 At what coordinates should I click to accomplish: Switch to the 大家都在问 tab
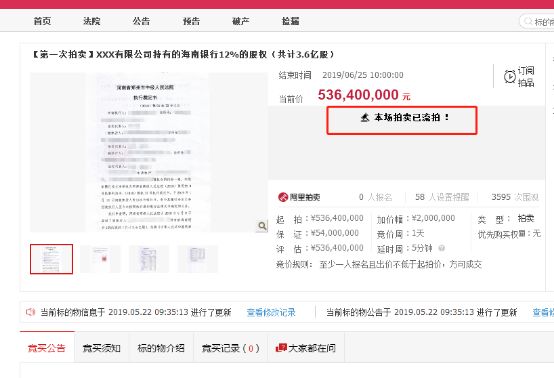pyautogui.click(x=306, y=348)
